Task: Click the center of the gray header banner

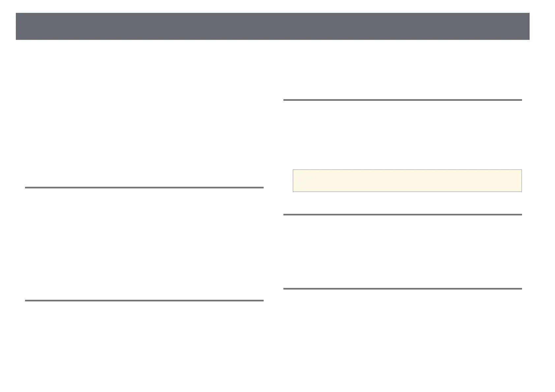Action: point(273,26)
